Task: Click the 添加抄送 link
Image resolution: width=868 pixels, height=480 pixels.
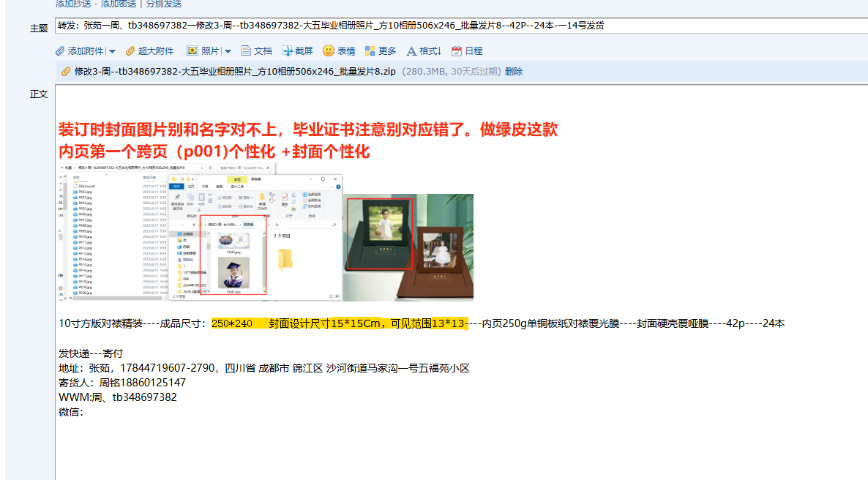Action: (74, 4)
